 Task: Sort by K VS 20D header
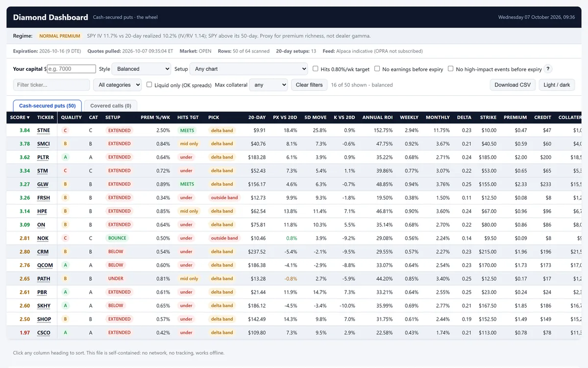tap(344, 117)
